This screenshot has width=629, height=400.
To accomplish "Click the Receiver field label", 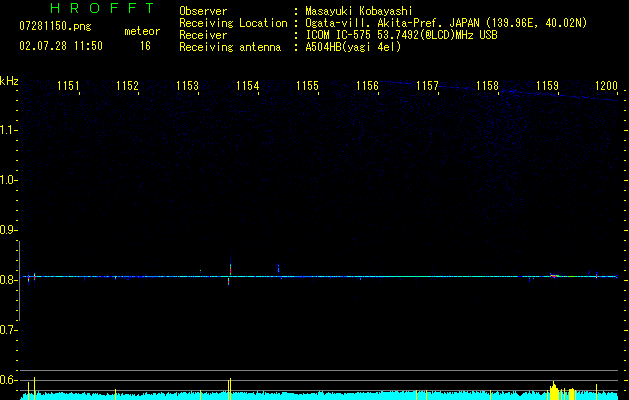I will pos(203,35).
